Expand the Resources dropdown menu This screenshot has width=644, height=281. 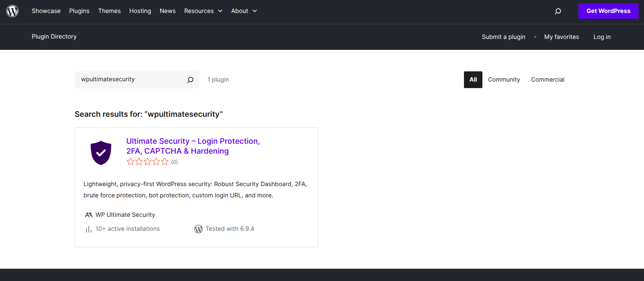click(203, 11)
